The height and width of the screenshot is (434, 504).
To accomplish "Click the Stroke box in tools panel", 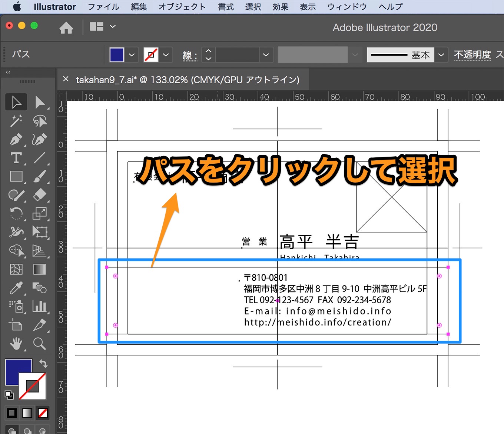I will pos(33,386).
